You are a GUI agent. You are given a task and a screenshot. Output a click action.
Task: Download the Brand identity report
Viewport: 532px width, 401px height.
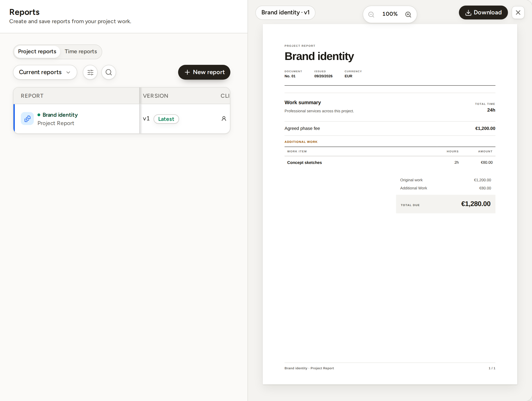click(x=483, y=13)
